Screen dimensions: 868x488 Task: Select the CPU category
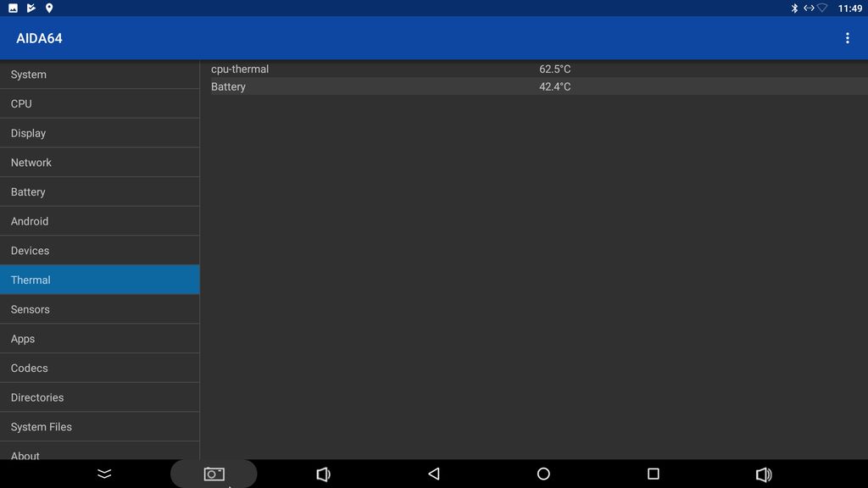click(x=99, y=103)
